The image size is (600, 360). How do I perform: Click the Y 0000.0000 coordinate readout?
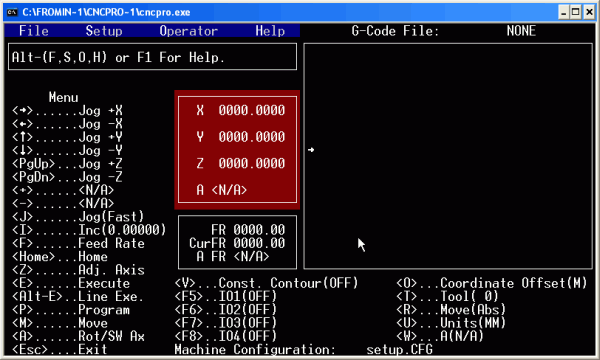[241, 137]
